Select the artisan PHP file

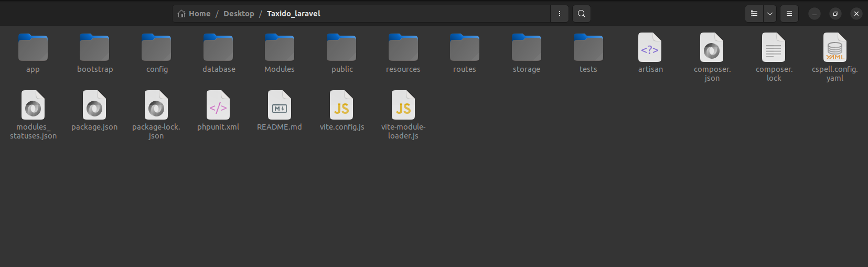coord(650,48)
